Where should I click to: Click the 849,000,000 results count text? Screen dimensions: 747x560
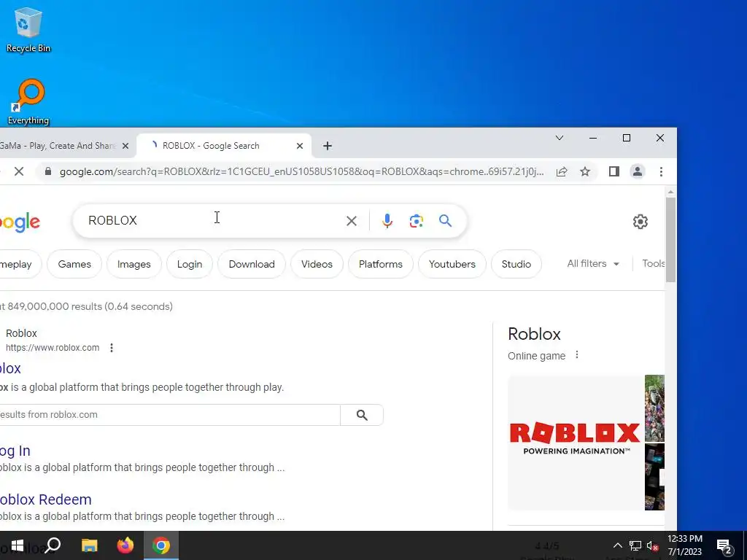point(86,307)
